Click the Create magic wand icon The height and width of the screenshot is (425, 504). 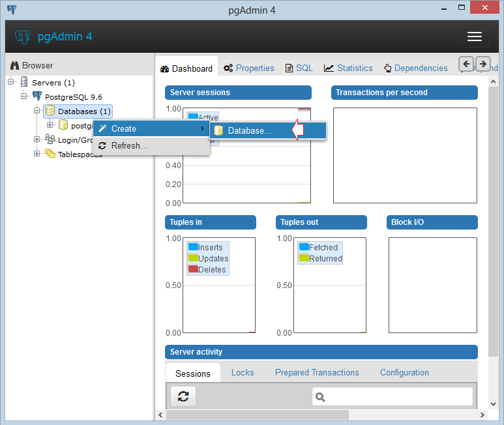coord(102,128)
